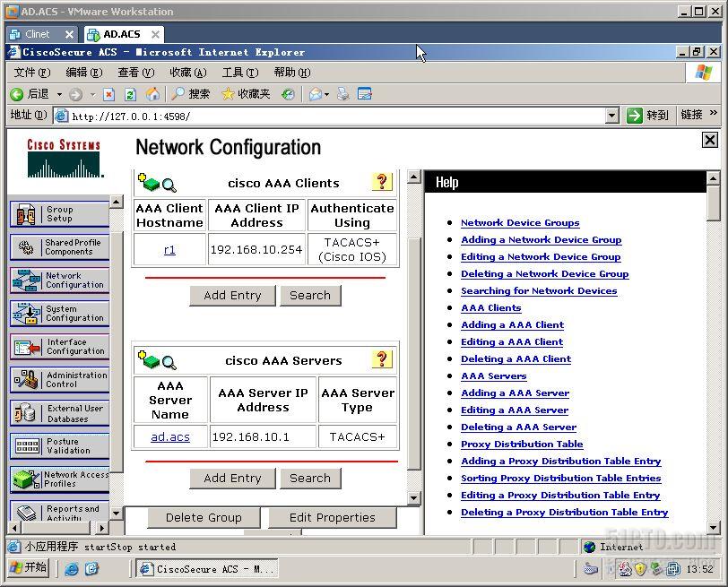Close the AD.ACS VM tab
728x587 pixels.
(155, 34)
